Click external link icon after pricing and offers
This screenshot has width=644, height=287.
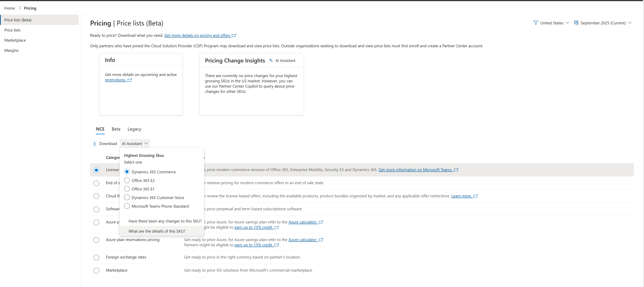click(234, 35)
